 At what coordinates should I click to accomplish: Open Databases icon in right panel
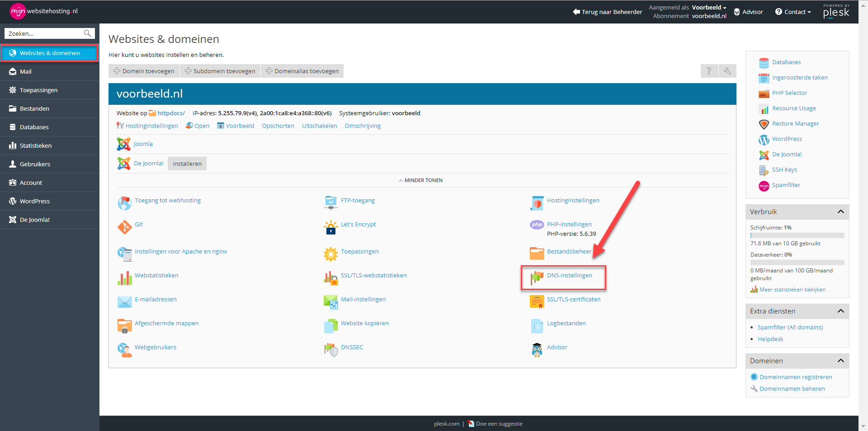pos(764,63)
